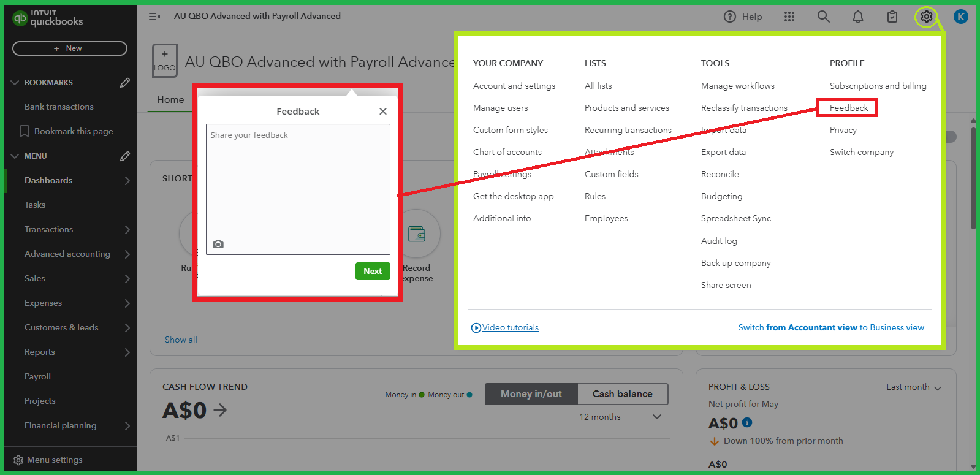Attach screenshot with the camera icon
The width and height of the screenshot is (980, 475).
click(x=218, y=244)
